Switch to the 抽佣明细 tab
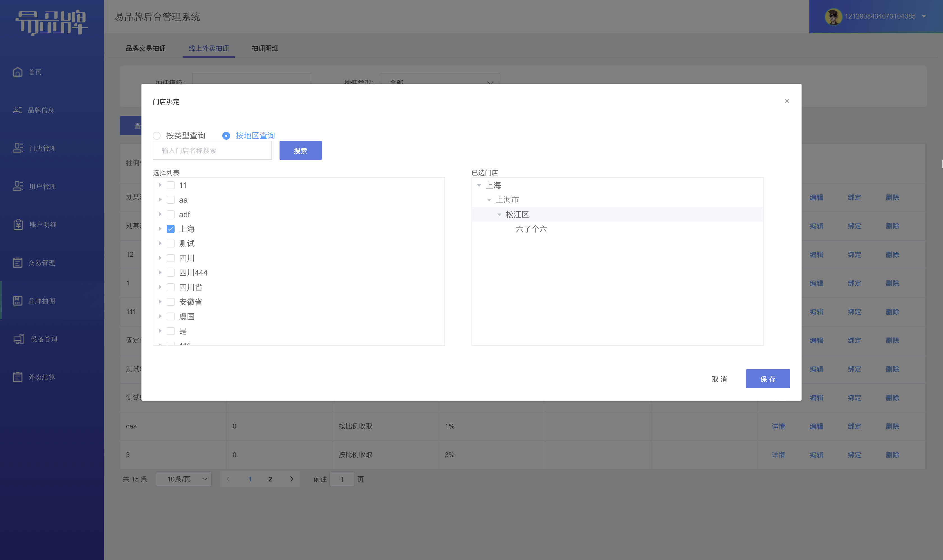Screen dimensions: 943x560 [x=265, y=48]
